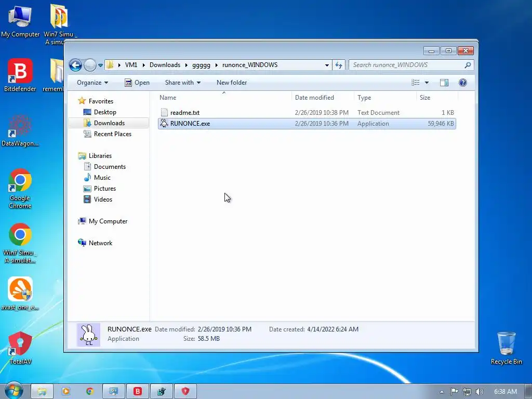The height and width of the screenshot is (399, 532).
Task: Click the Bitdefender taskbar icon
Action: tap(137, 392)
